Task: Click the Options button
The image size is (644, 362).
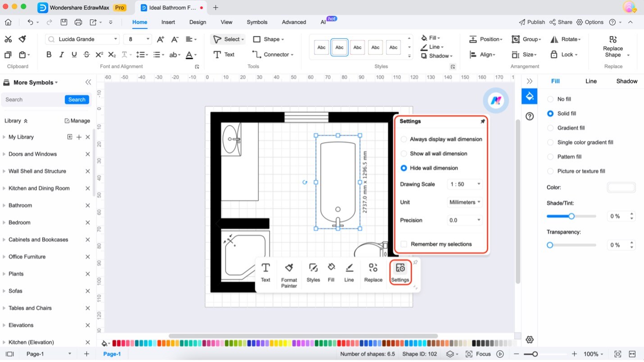Action: point(590,22)
